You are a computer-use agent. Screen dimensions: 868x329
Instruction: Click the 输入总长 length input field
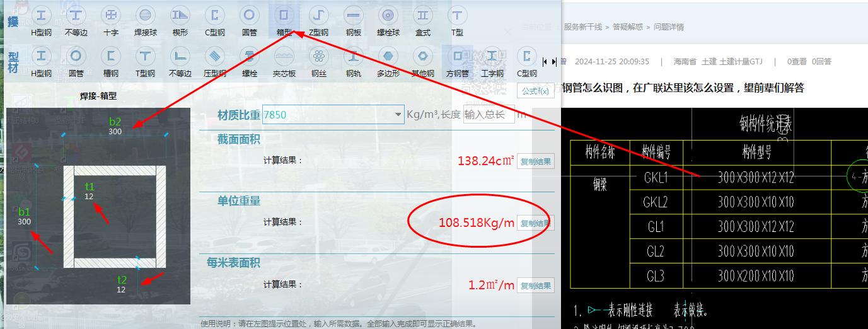pyautogui.click(x=489, y=115)
